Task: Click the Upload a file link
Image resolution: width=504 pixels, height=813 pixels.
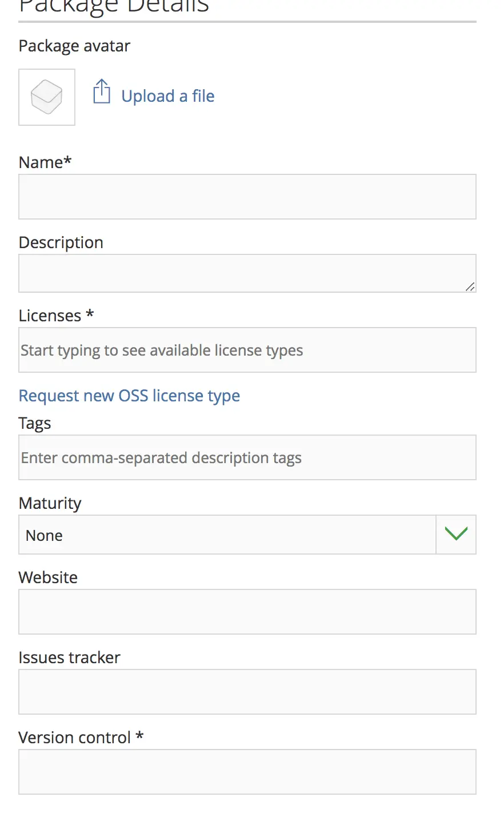Action: 167,95
